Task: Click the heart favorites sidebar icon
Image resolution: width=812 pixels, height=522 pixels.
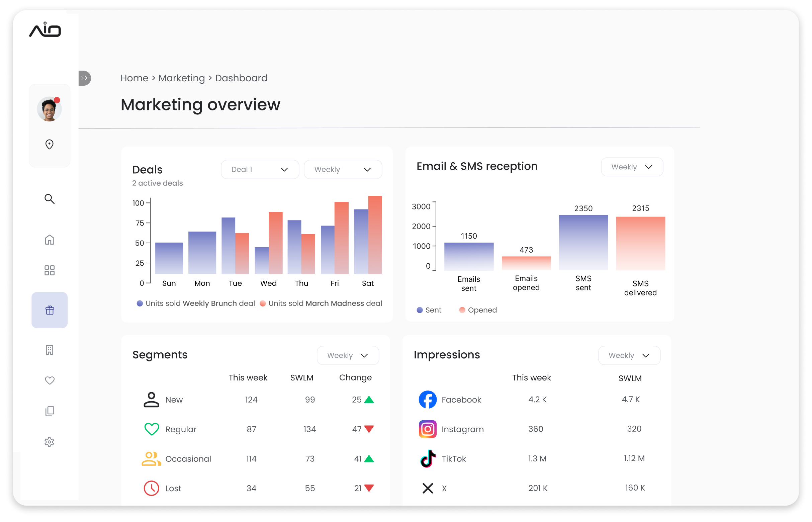Action: [50, 380]
